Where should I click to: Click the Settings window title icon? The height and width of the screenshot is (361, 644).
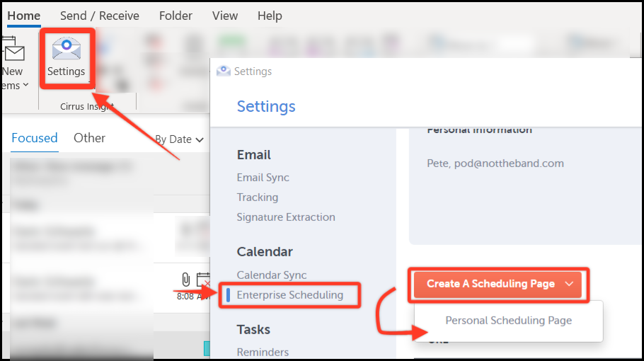(224, 71)
